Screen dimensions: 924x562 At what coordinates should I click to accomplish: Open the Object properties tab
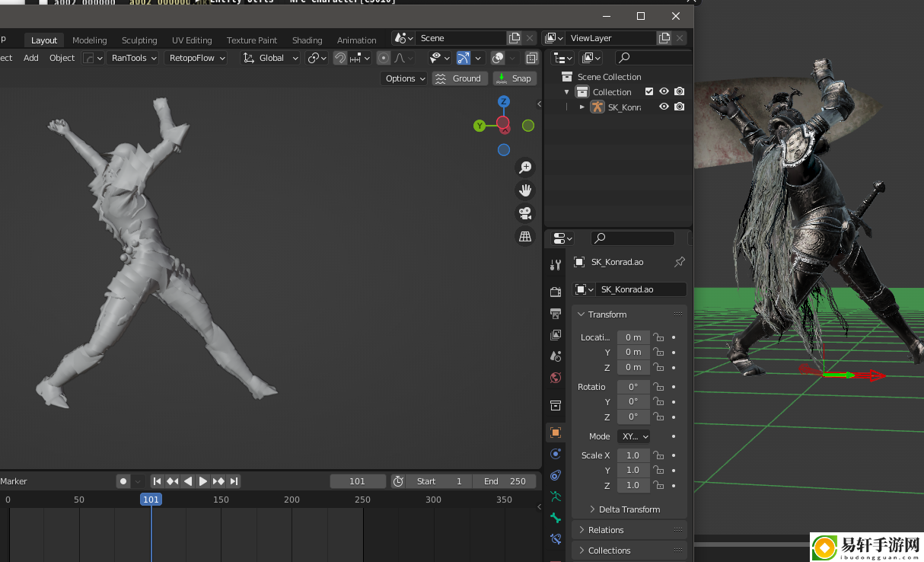(556, 433)
